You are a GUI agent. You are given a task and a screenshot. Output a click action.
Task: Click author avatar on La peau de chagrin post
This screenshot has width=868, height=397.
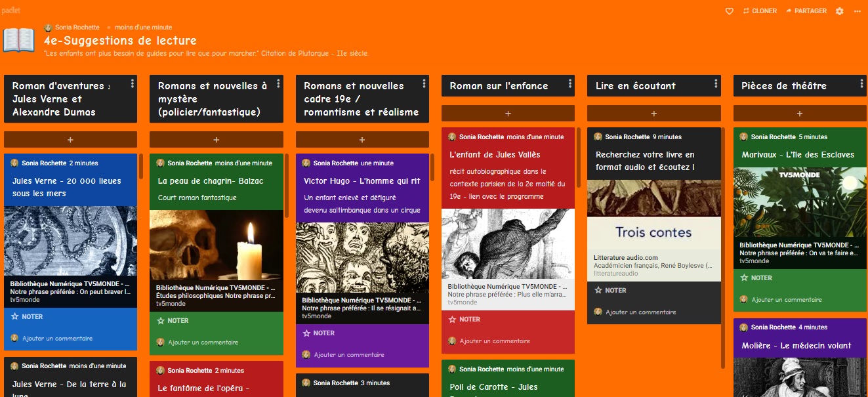160,163
